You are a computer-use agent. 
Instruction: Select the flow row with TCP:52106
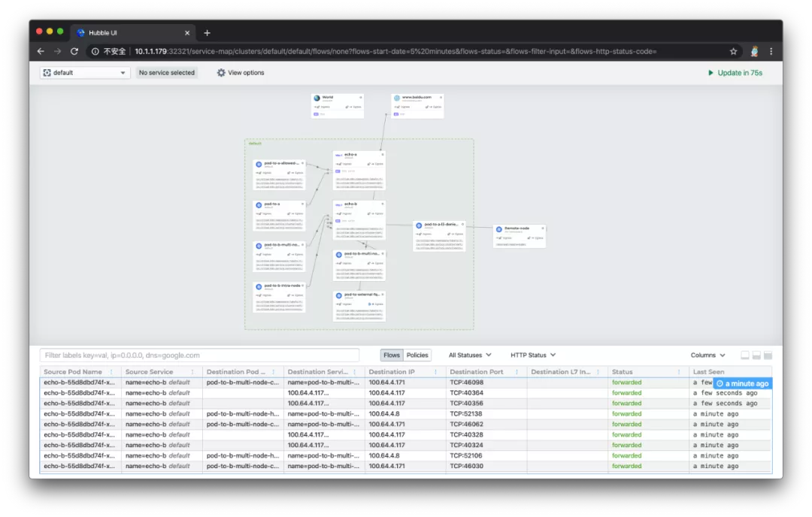tap(406, 455)
